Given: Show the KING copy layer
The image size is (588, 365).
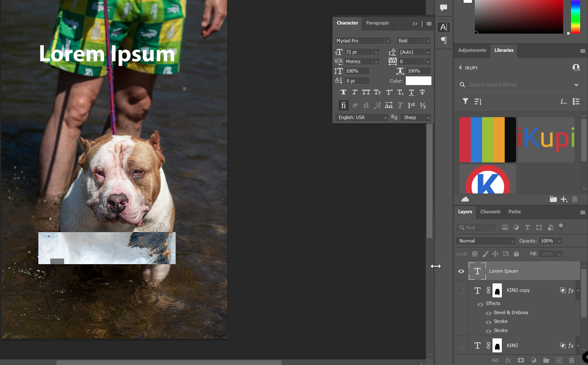Looking at the screenshot, I should pyautogui.click(x=461, y=290).
